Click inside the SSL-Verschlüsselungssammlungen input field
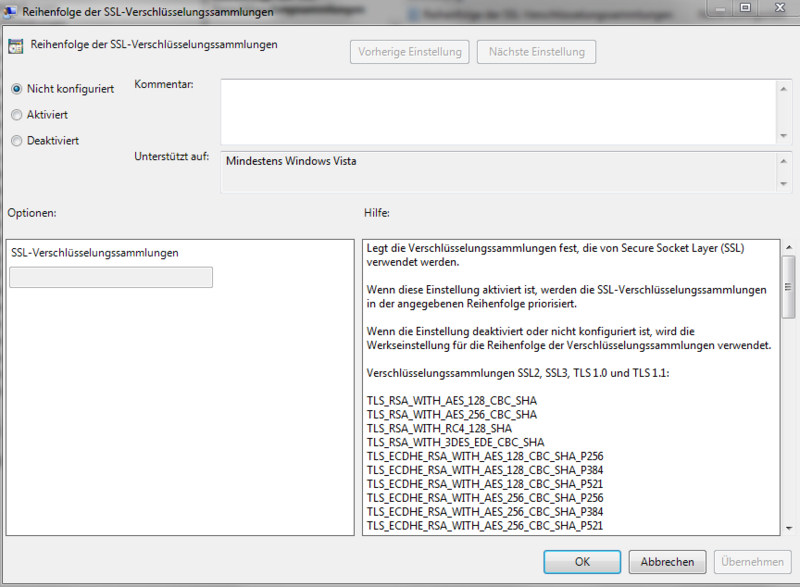The height and width of the screenshot is (587, 800). click(x=110, y=277)
